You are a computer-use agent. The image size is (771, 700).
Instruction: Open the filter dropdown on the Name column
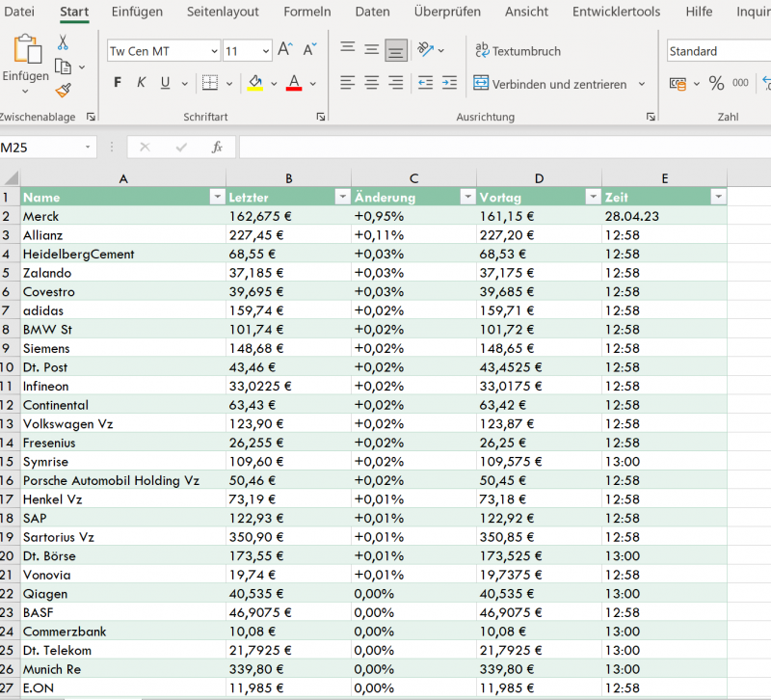pyautogui.click(x=219, y=196)
